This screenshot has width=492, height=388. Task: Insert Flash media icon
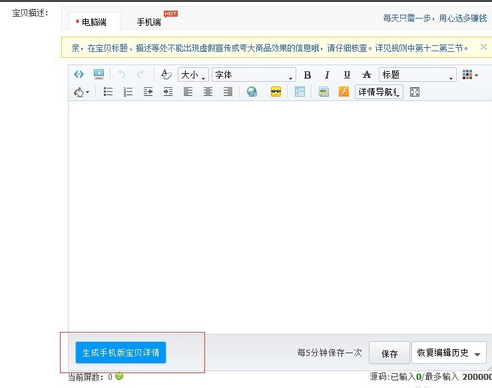344,92
